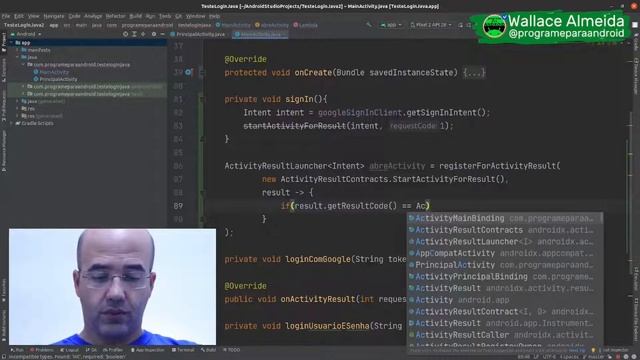The image size is (640, 360).
Task: Open the Run menu
Action: [x=150, y=16]
